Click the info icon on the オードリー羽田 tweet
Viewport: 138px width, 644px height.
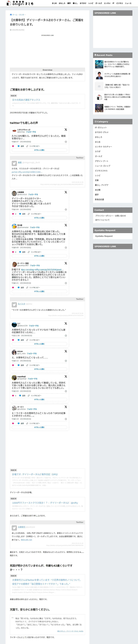click(66, 283)
